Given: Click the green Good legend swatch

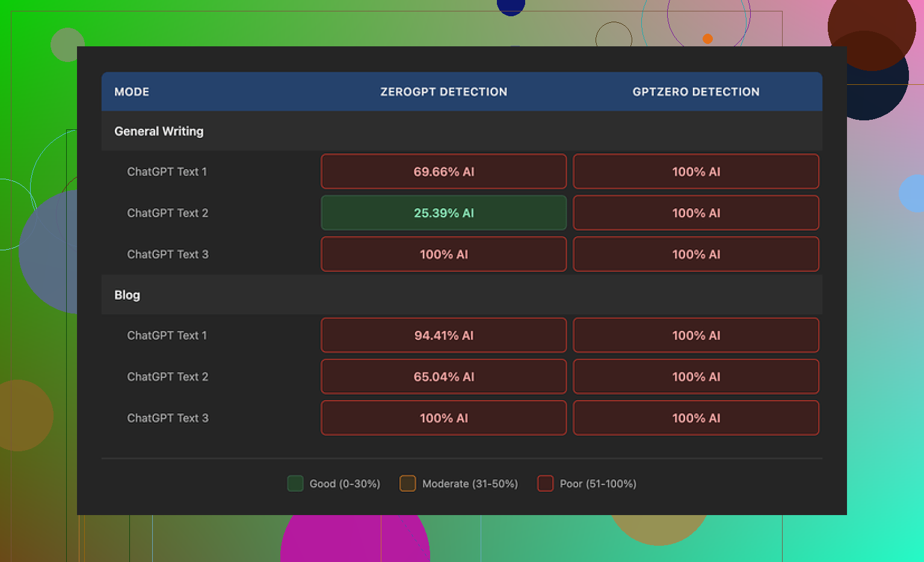Looking at the screenshot, I should coord(295,483).
